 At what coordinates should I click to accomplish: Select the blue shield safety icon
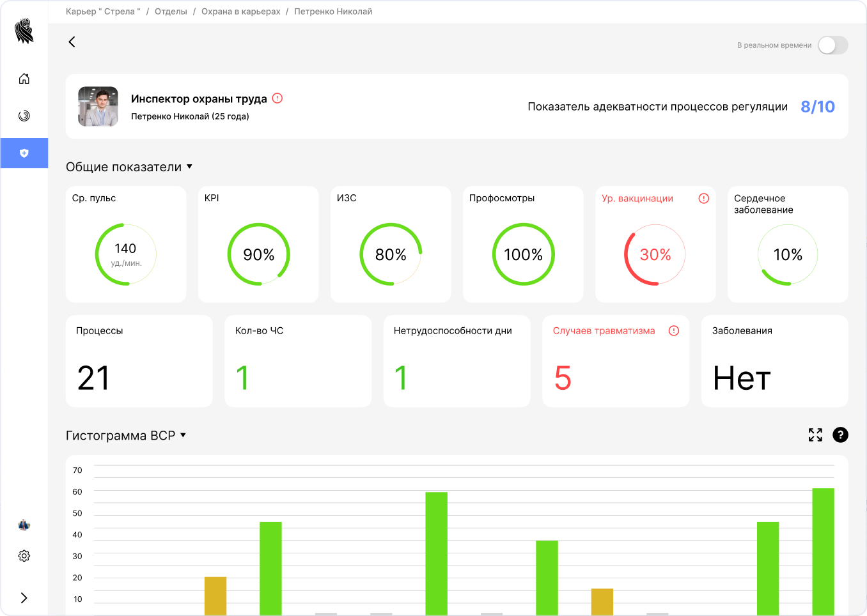point(24,153)
